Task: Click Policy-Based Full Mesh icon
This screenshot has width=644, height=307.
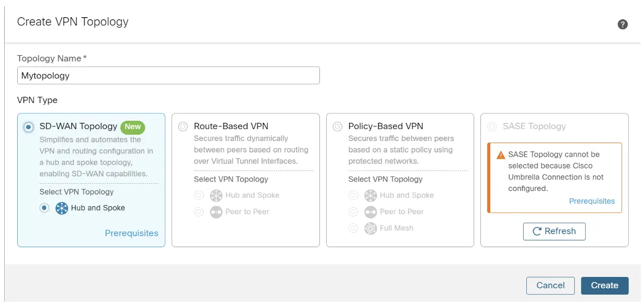Action: [x=370, y=228]
